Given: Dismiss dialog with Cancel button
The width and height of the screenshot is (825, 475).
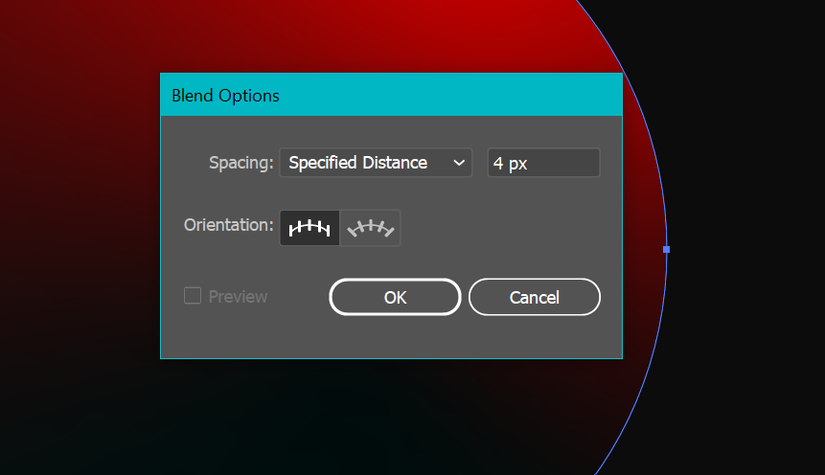Looking at the screenshot, I should pyautogui.click(x=535, y=297).
